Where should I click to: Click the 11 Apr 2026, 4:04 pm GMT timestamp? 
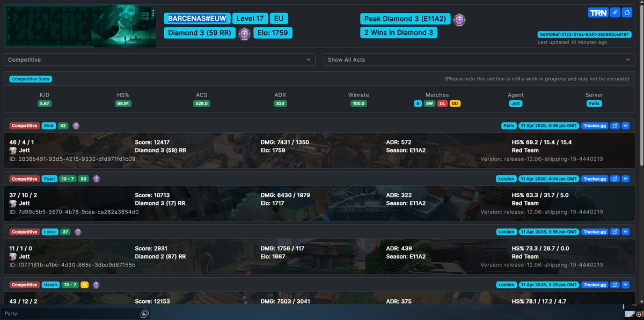548,178
